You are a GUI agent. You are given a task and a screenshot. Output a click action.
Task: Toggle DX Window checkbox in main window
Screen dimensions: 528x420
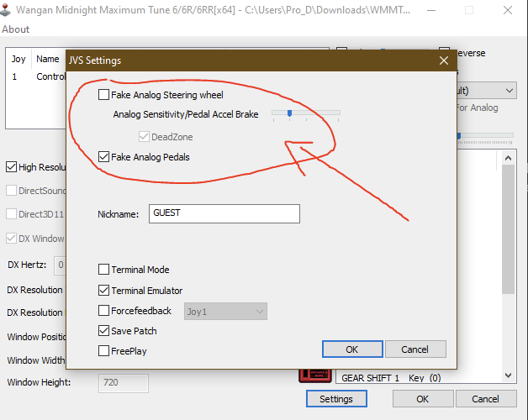click(x=12, y=239)
